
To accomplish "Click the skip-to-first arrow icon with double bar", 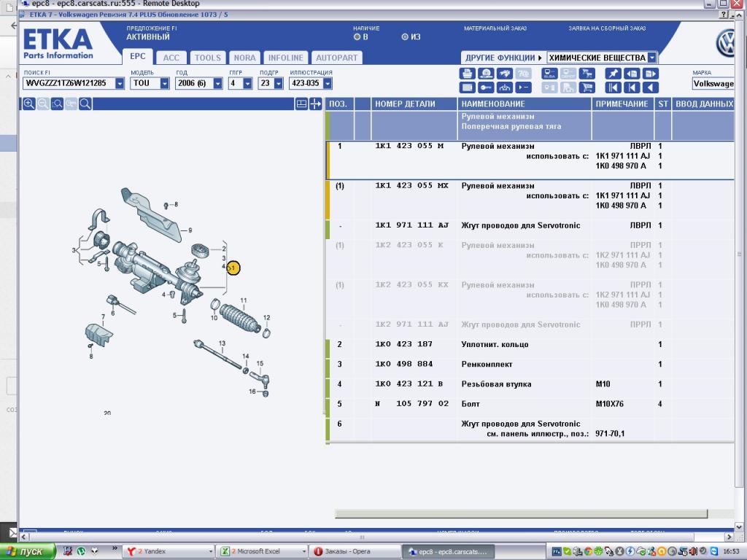I will pyautogui.click(x=614, y=87).
